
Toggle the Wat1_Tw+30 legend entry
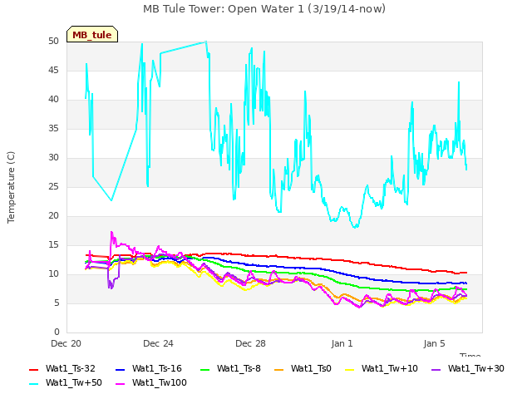[467, 369]
